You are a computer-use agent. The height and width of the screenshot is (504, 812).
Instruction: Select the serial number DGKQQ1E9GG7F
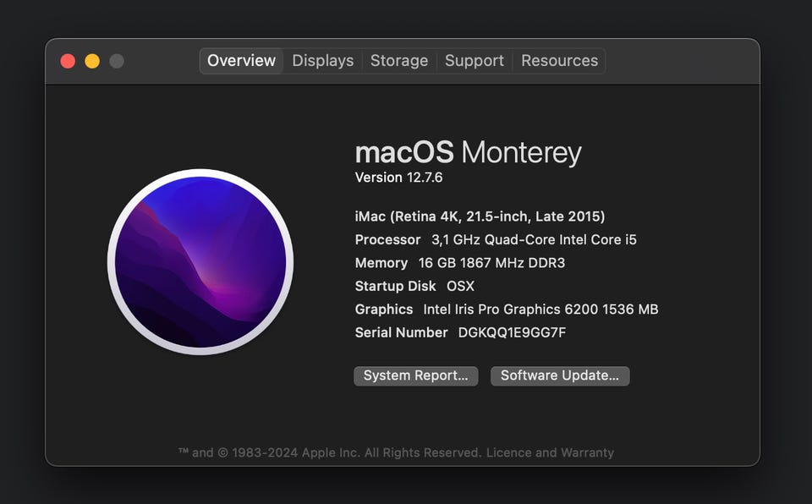pos(512,332)
